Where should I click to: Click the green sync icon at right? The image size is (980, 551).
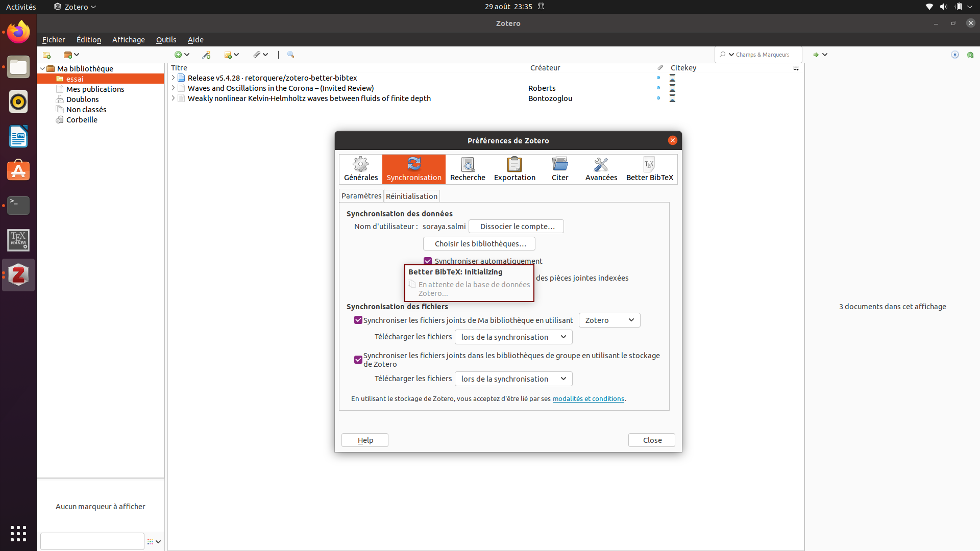coord(970,55)
